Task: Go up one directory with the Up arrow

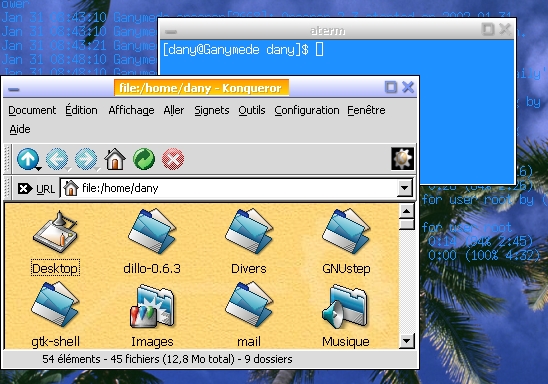Action: click(28, 159)
